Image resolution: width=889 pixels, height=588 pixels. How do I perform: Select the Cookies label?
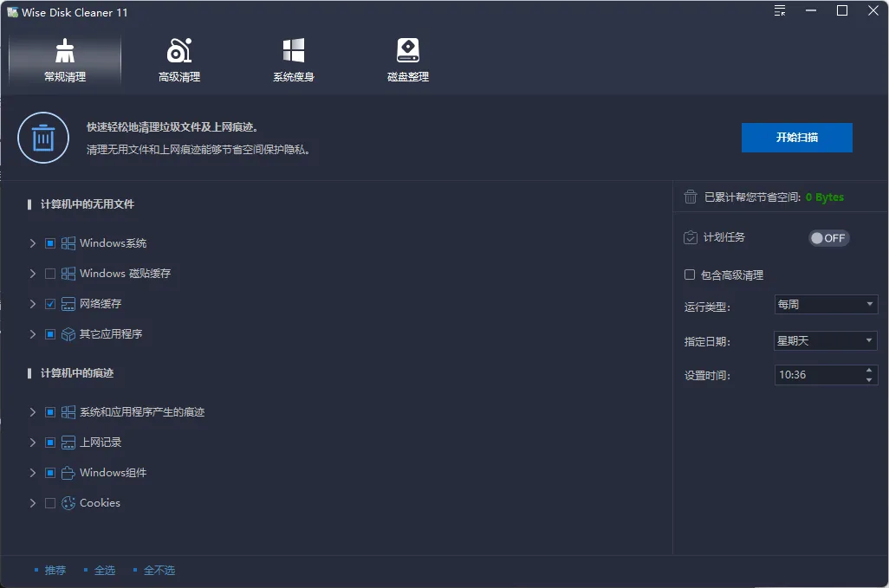(x=100, y=503)
